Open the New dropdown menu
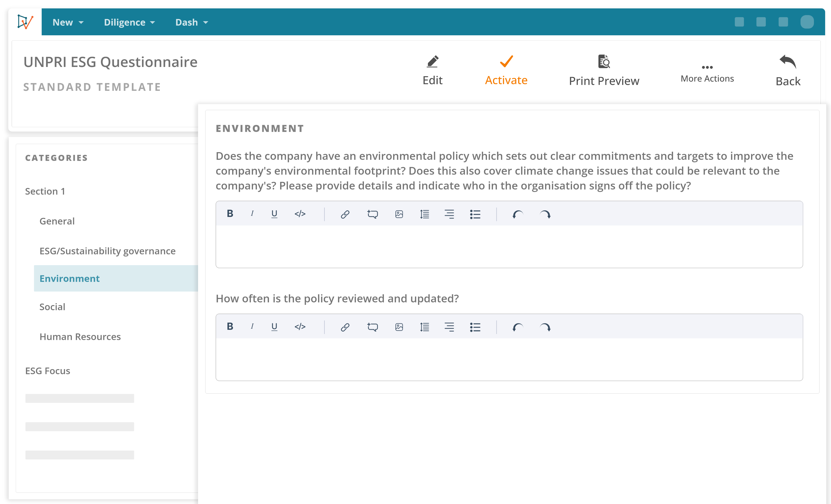The height and width of the screenshot is (504, 831). [68, 22]
